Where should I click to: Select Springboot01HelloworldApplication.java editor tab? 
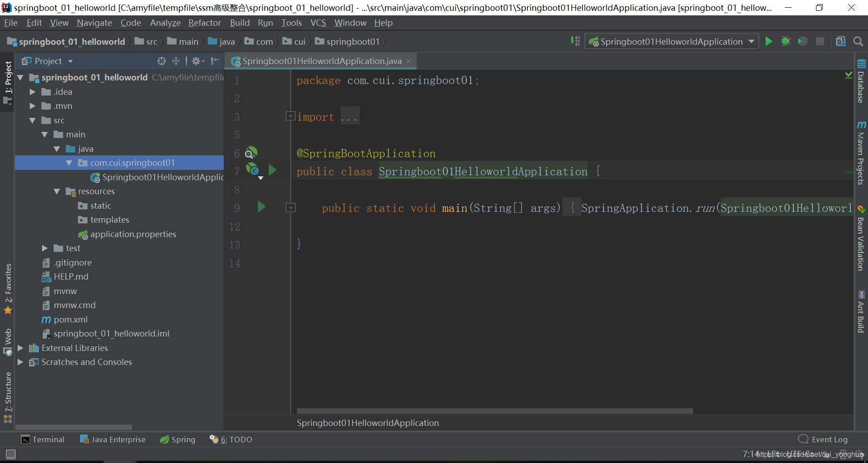pos(321,61)
